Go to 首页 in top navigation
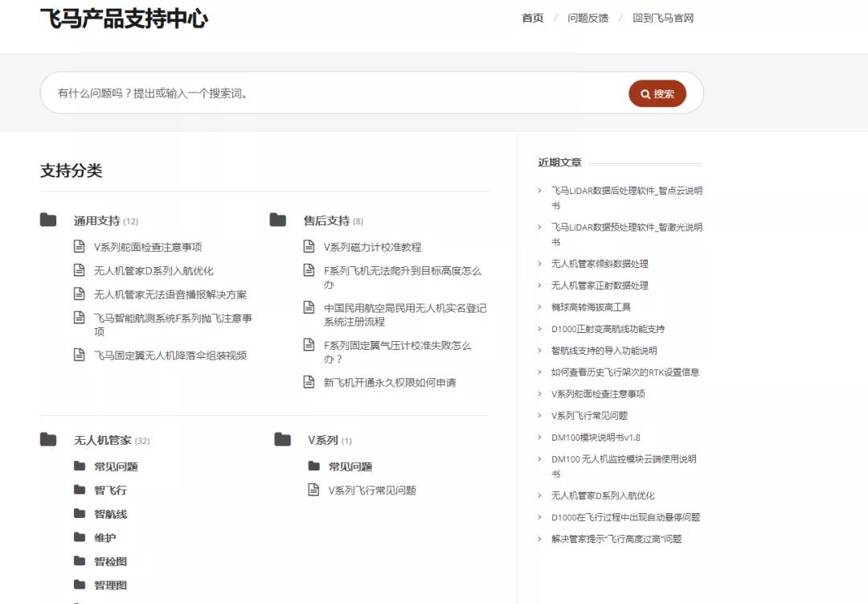The image size is (868, 604). 532,18
